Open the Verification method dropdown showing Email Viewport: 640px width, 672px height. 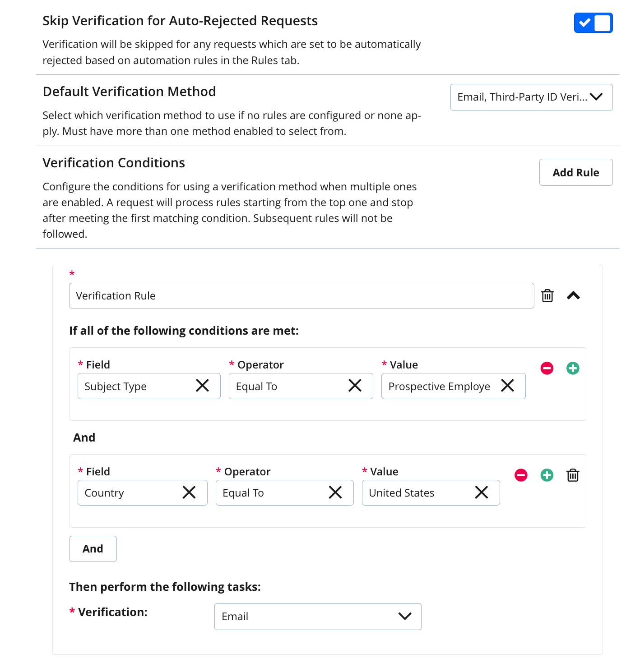click(317, 617)
